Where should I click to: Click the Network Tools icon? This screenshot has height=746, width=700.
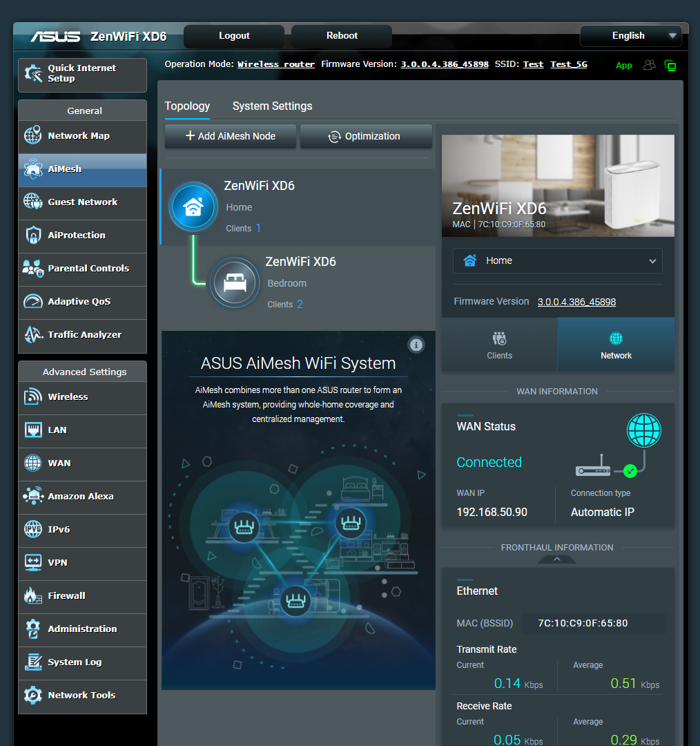(33, 695)
